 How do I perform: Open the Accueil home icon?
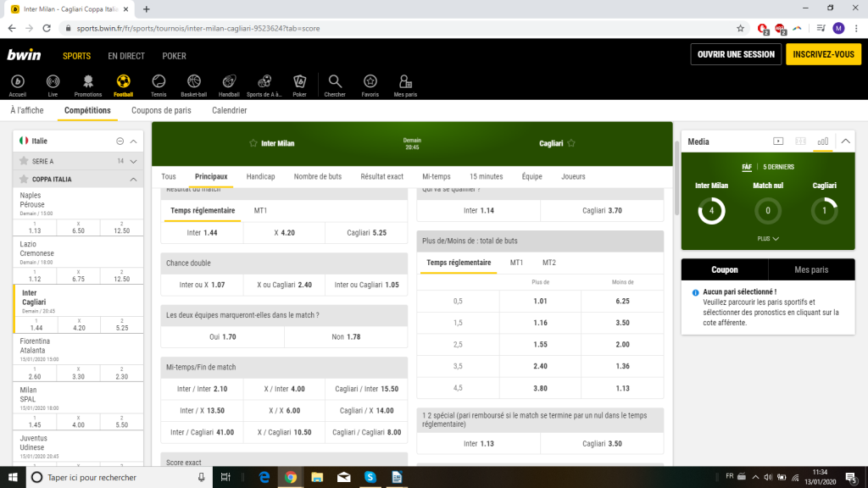tap(18, 86)
